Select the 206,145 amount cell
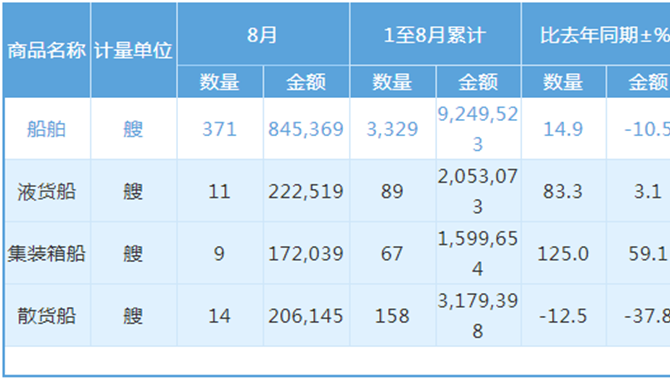Image resolution: width=670 pixels, height=380 pixels. coord(306,316)
